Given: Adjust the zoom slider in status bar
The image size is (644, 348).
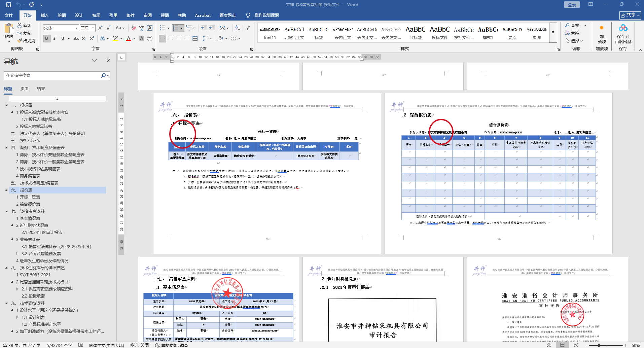Looking at the screenshot, I should [599, 345].
